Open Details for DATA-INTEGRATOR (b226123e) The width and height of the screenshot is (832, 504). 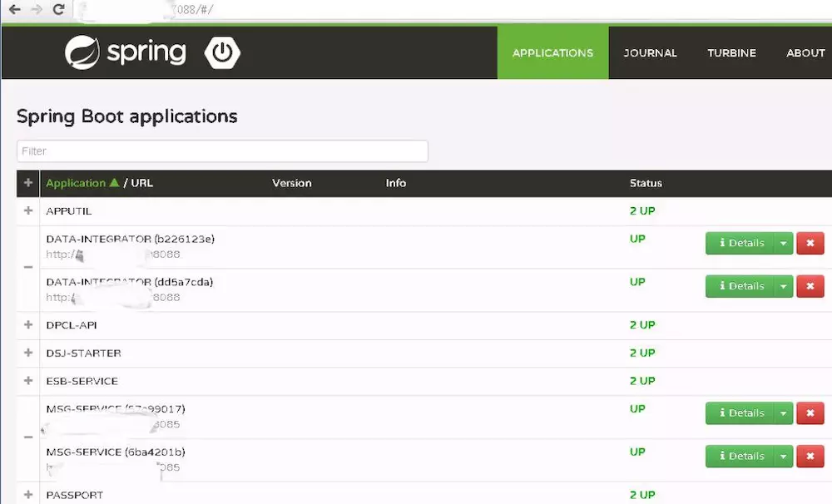(x=739, y=243)
